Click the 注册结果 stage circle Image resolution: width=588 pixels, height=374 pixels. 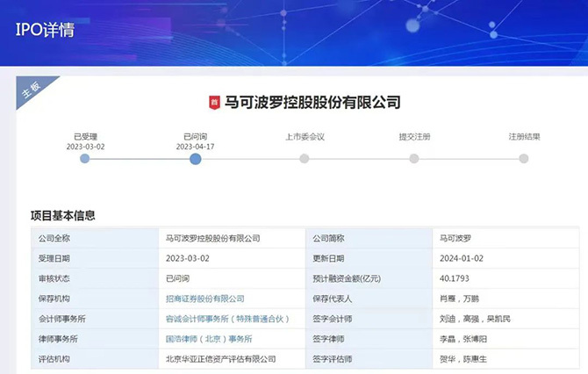tap(524, 159)
